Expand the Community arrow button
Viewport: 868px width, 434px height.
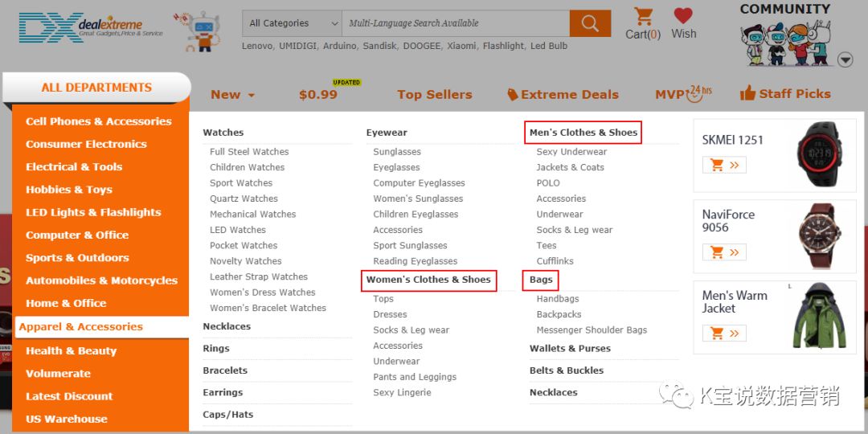tap(845, 59)
